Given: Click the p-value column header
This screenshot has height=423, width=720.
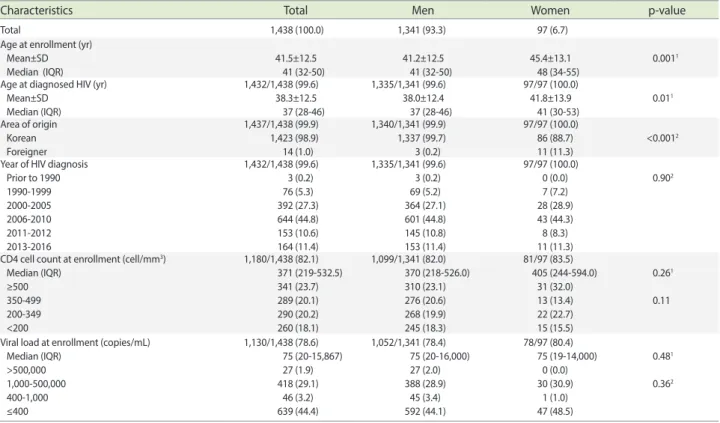Looking at the screenshot, I should (x=667, y=11).
